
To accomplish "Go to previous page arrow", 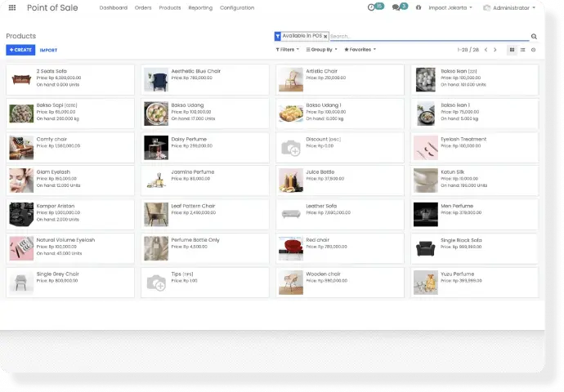I will [x=486, y=50].
